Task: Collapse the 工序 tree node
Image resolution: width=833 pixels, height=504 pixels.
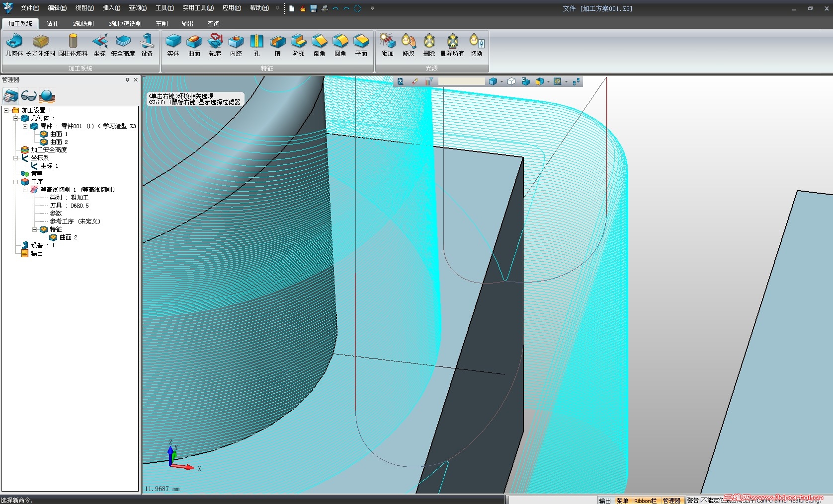Action: [x=16, y=182]
